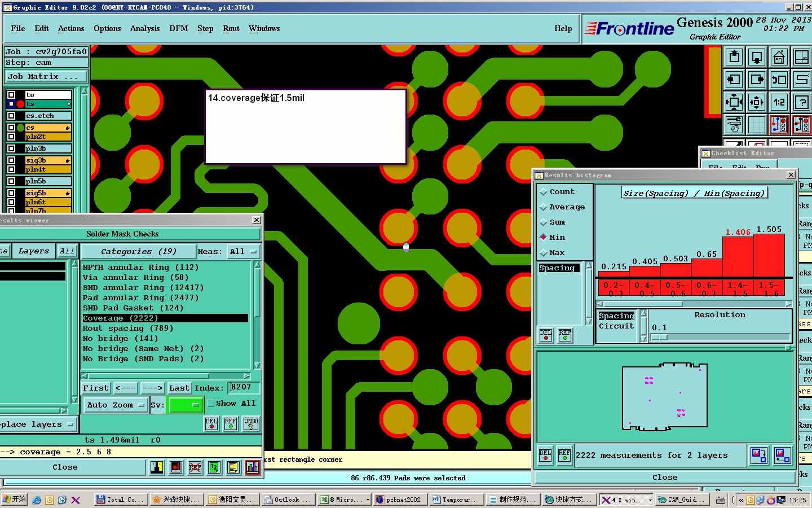The height and width of the screenshot is (508, 812).
Task: Open the replace layers dropdown
Action: [37, 424]
